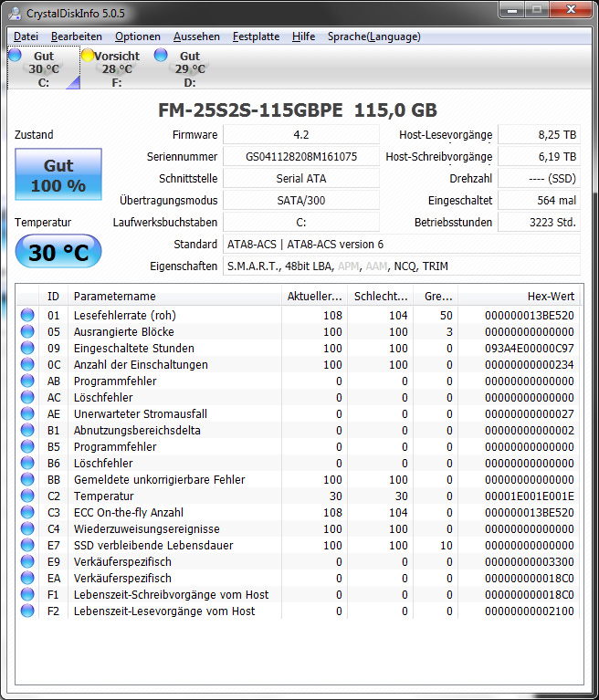The image size is (599, 700).
Task: Open the Festplatte menu
Action: click(256, 37)
